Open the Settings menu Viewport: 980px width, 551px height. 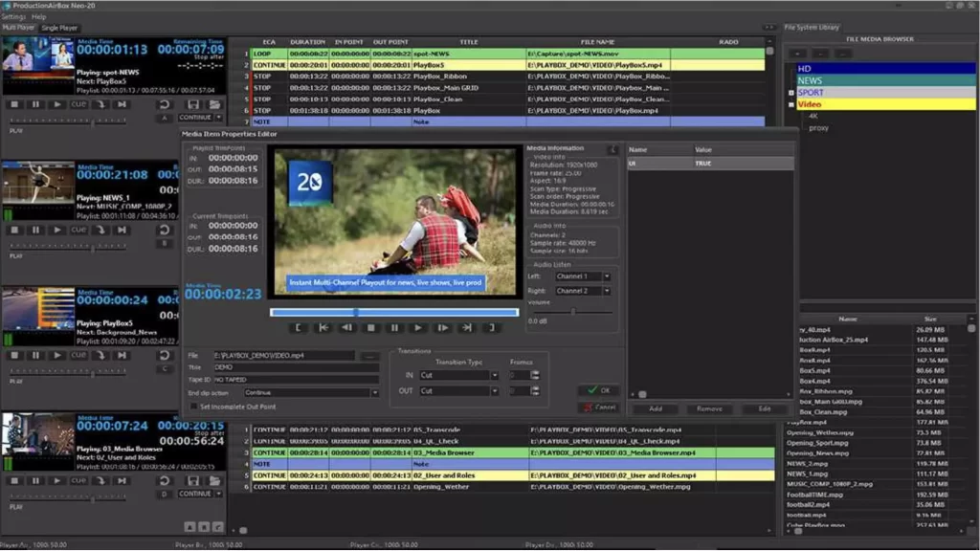[13, 17]
